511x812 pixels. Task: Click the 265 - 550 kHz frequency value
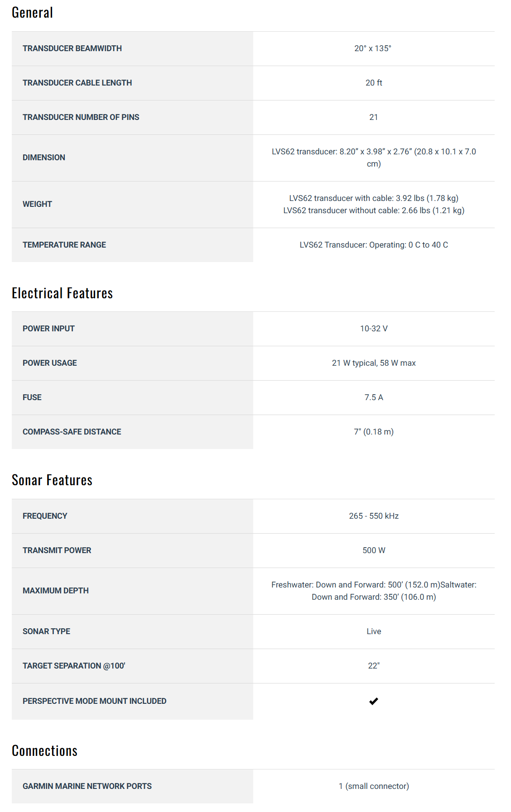point(374,516)
